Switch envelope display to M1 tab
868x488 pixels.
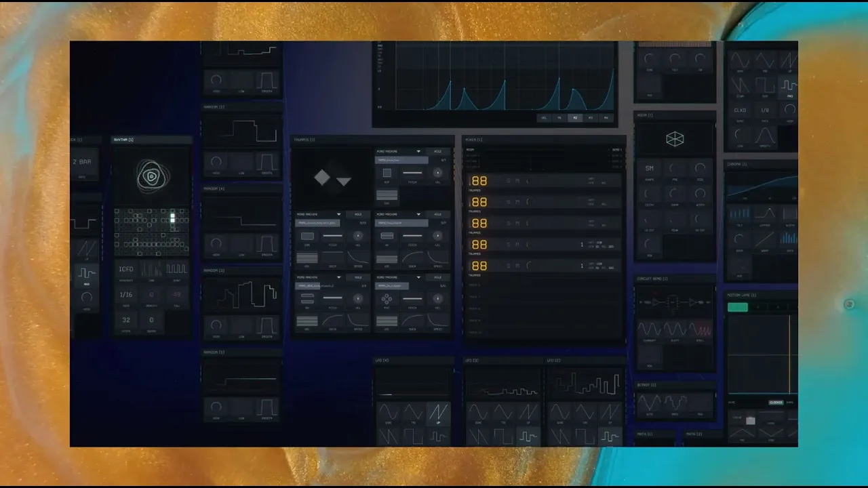(559, 117)
